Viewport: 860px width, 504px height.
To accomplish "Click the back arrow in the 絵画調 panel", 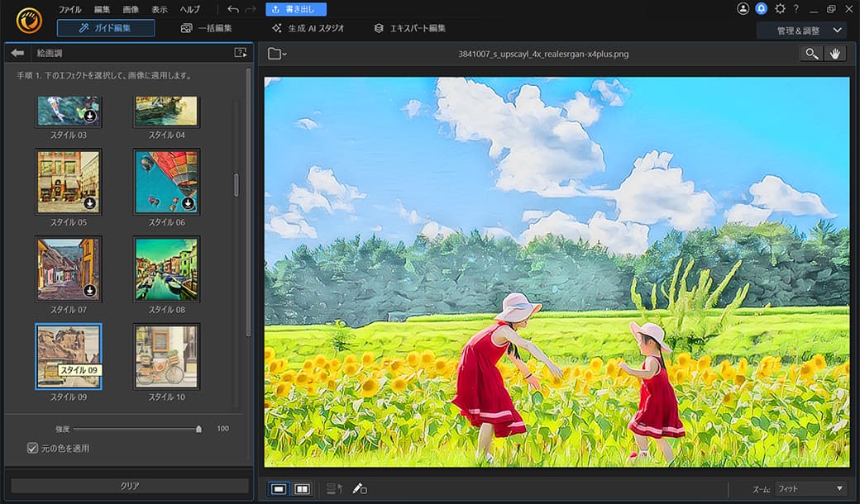I will coord(17,52).
